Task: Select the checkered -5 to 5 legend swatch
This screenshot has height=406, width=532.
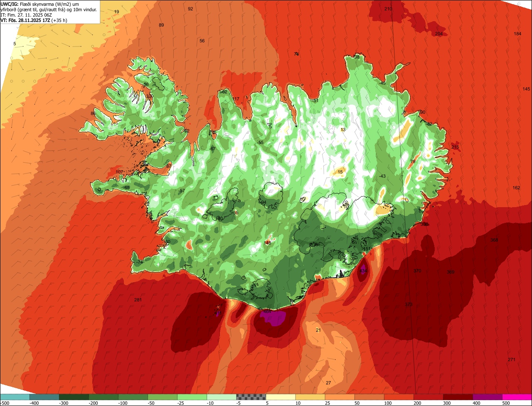Action: click(251, 397)
